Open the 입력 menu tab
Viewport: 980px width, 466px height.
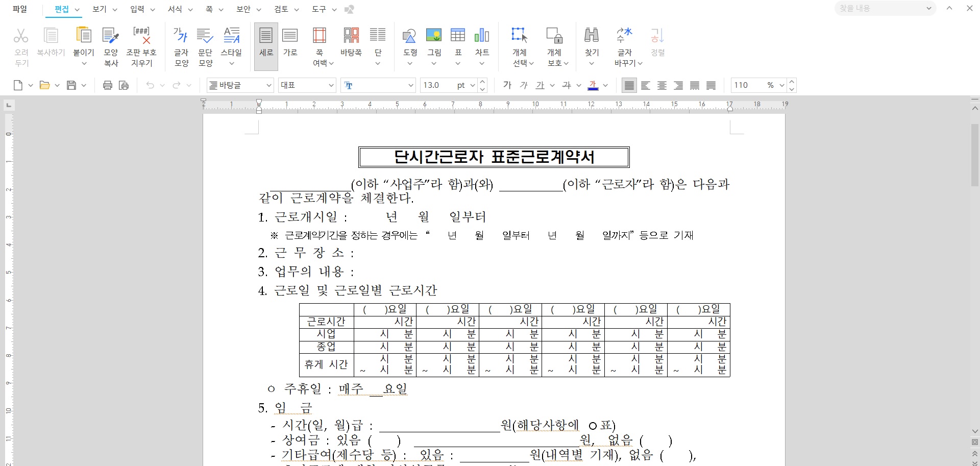(137, 9)
